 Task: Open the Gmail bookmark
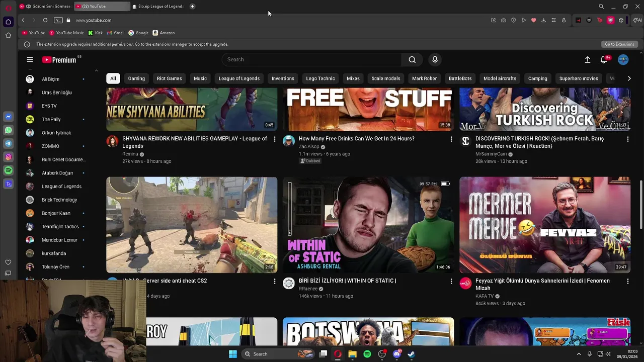[116, 33]
